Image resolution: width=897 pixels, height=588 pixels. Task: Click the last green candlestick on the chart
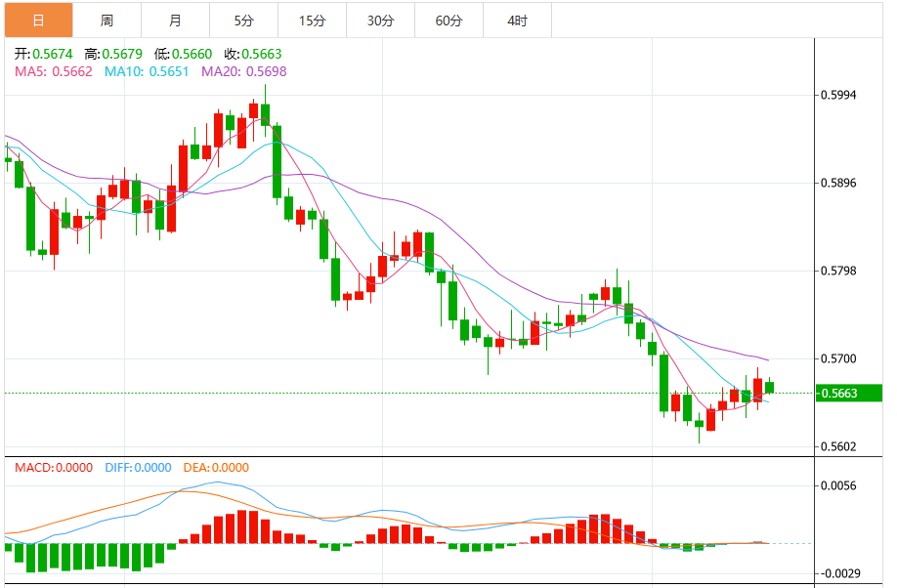click(769, 387)
